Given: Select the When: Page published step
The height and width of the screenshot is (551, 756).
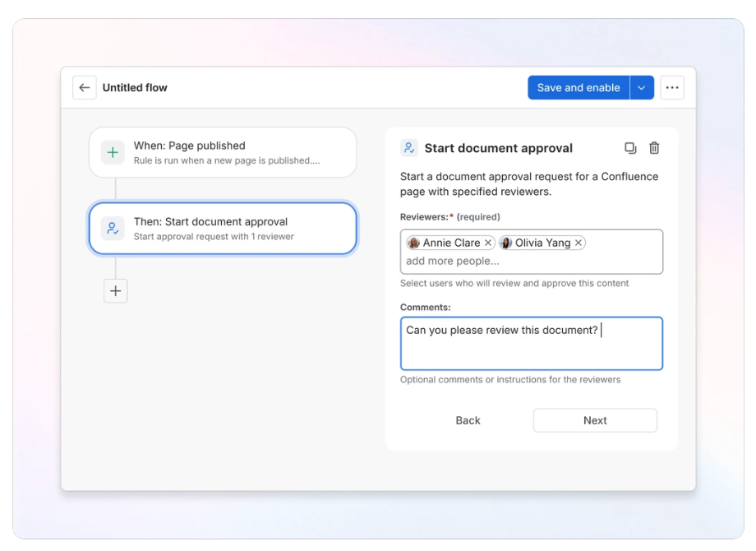Looking at the screenshot, I should (223, 152).
